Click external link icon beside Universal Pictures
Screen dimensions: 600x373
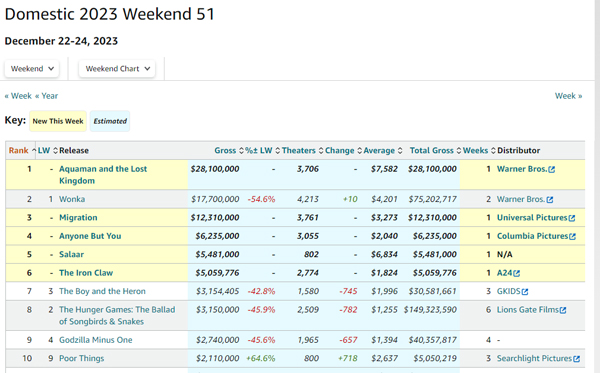[x=572, y=218]
